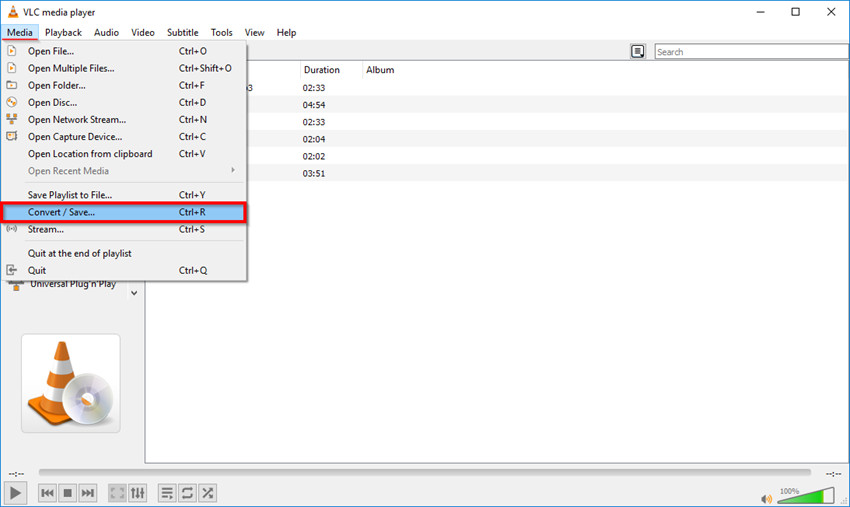Click the playlist Search field
This screenshot has width=850, height=507.
coord(752,52)
